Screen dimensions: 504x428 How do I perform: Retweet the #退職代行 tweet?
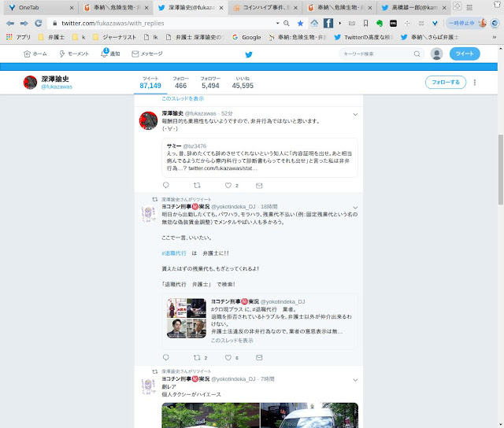[x=197, y=357]
